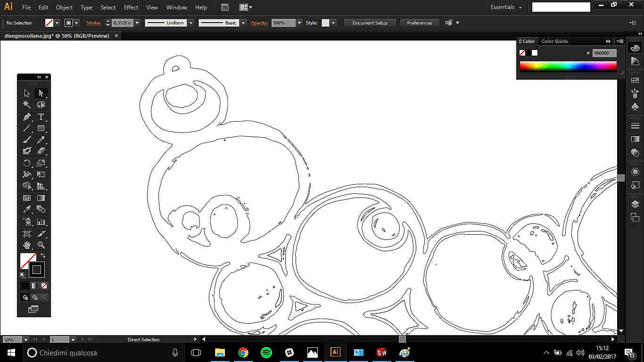This screenshot has height=362, width=644.
Task: Select the Hand tool
Action: 27,245
